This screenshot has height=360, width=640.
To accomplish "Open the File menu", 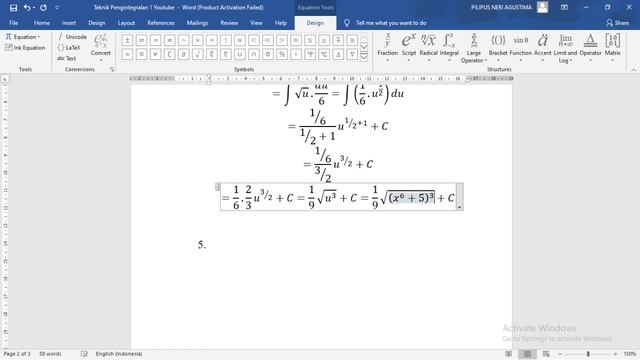I will click(x=13, y=23).
